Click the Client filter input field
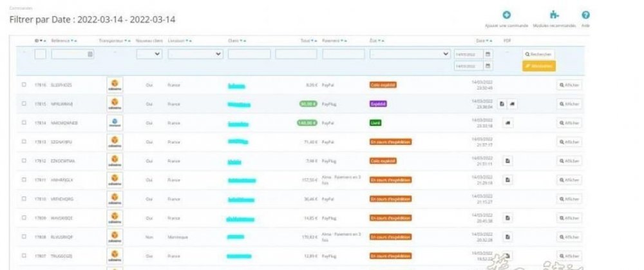Image resolution: width=644 pixels, height=270 pixels. 249,54
